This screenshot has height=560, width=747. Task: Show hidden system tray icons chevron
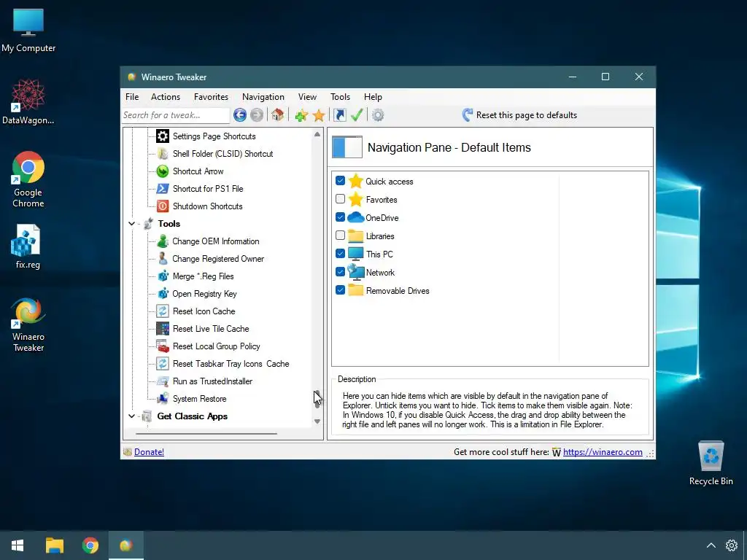[x=711, y=545]
